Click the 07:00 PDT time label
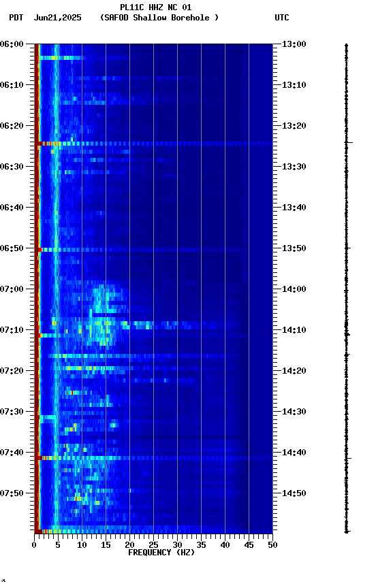This screenshot has width=376, height=588. (12, 289)
